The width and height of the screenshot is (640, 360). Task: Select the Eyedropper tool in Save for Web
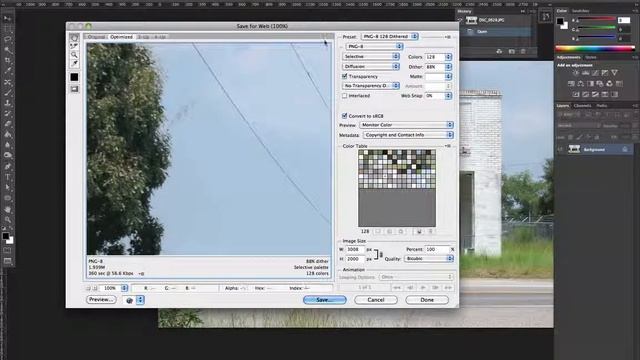point(74,64)
